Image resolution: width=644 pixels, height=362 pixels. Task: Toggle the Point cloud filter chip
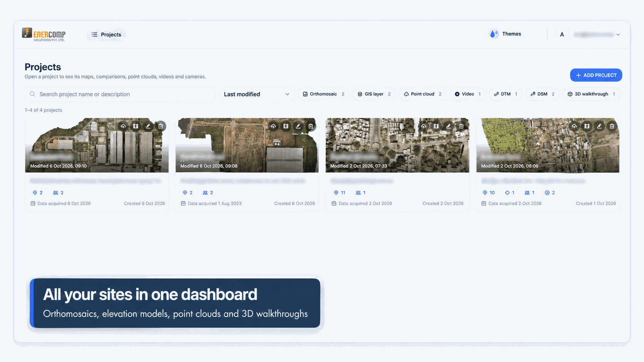[423, 94]
